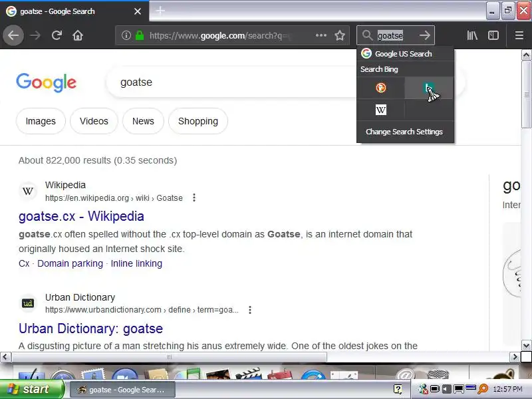Viewport: 532px width, 399px height.
Task: Click the horizontal scrollbar thumb
Action: click(169, 357)
